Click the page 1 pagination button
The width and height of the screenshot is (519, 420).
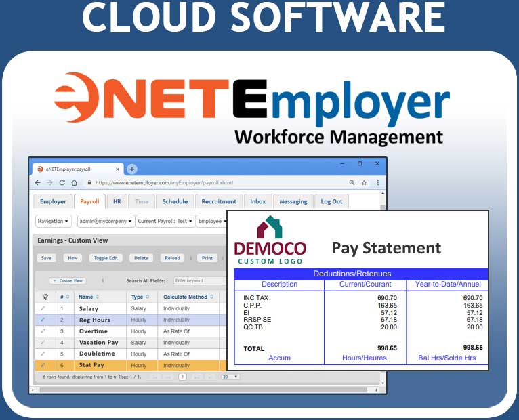pyautogui.click(x=183, y=377)
